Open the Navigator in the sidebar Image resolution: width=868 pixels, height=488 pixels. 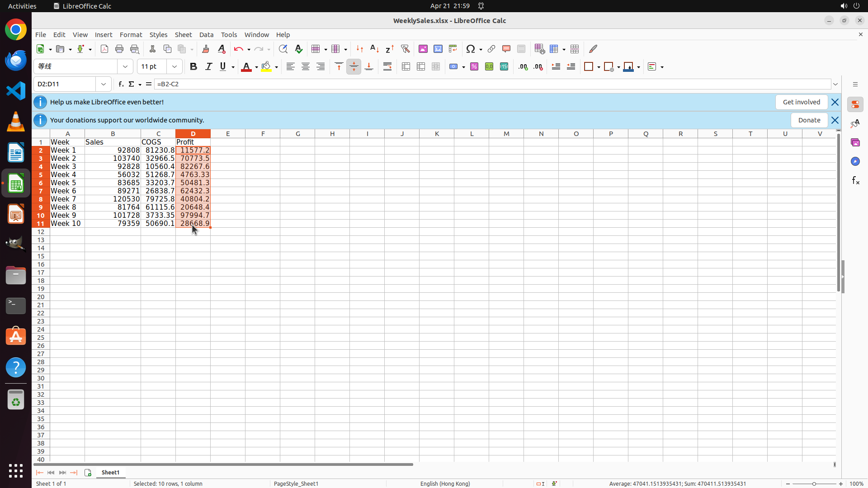(855, 161)
